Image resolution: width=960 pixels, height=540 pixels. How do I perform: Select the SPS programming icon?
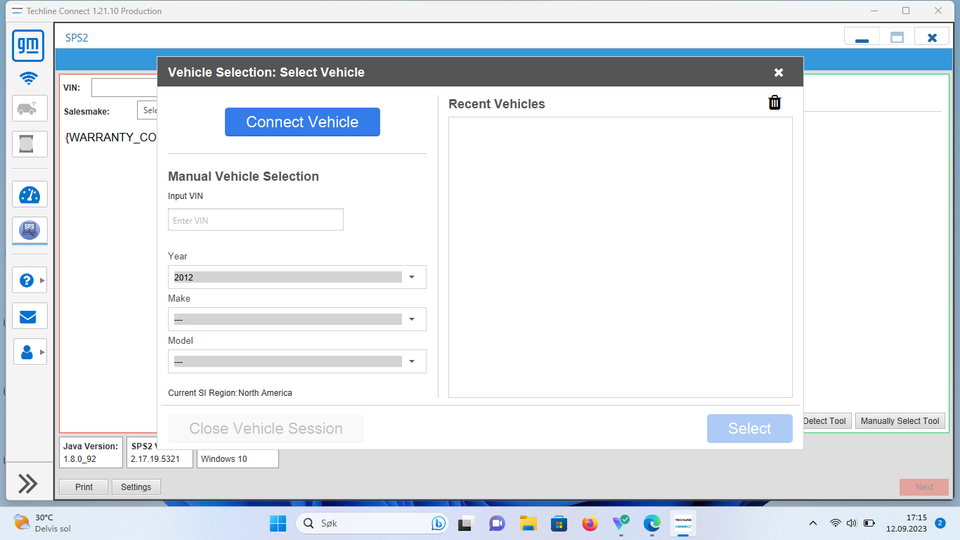[29, 230]
